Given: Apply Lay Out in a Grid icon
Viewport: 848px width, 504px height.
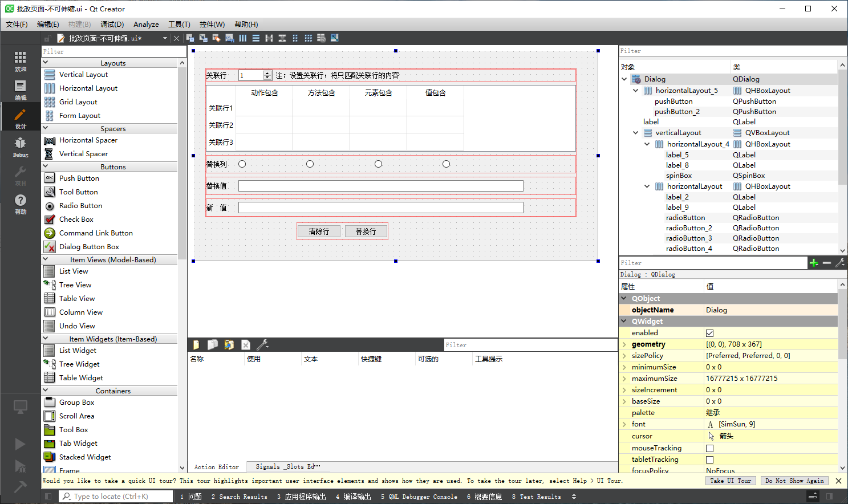Looking at the screenshot, I should click(309, 38).
